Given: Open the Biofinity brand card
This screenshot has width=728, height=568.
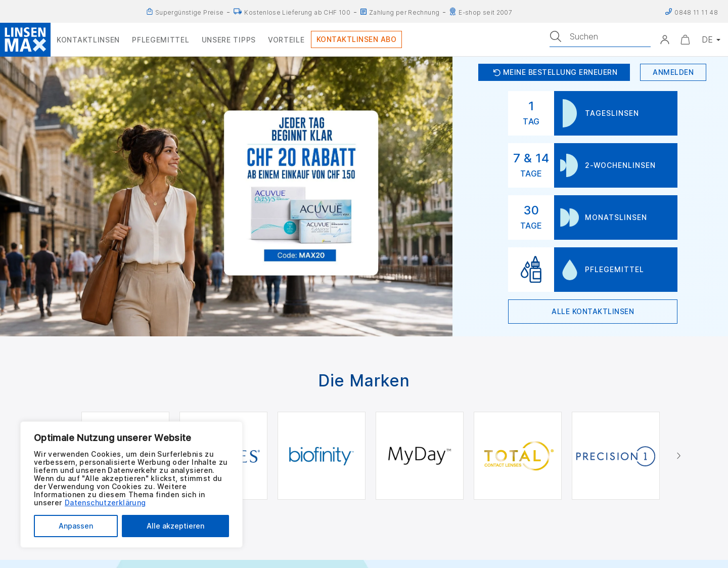Looking at the screenshot, I should [x=322, y=456].
